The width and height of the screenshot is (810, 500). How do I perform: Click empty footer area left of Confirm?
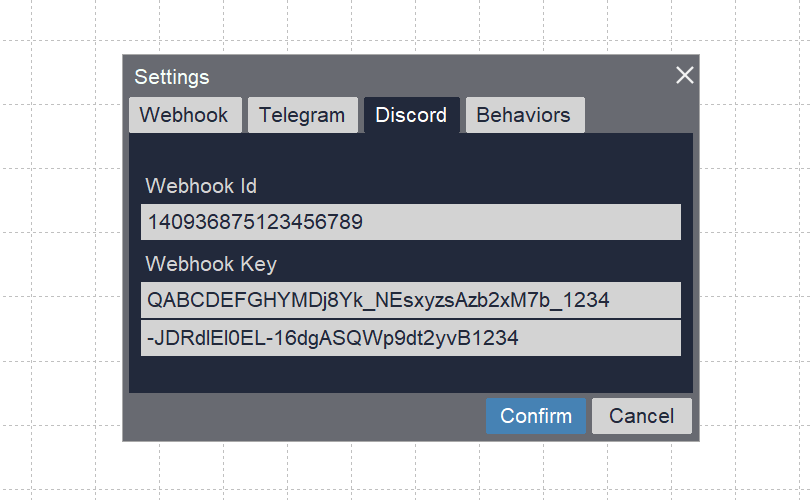click(x=300, y=416)
